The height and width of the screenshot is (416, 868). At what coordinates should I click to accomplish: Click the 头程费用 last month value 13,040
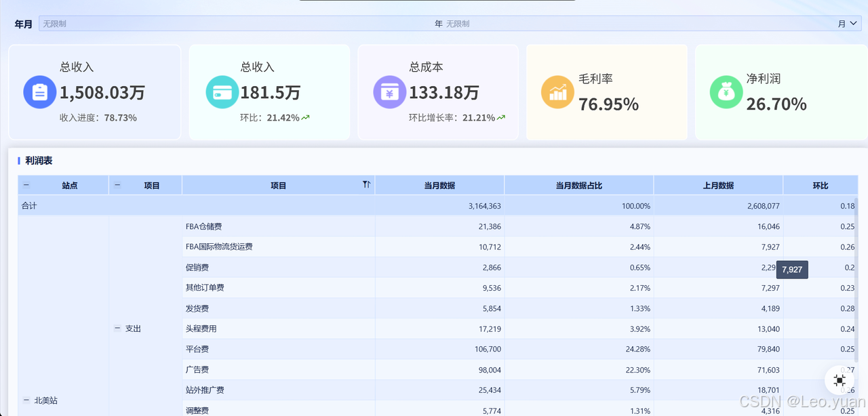(x=768, y=329)
